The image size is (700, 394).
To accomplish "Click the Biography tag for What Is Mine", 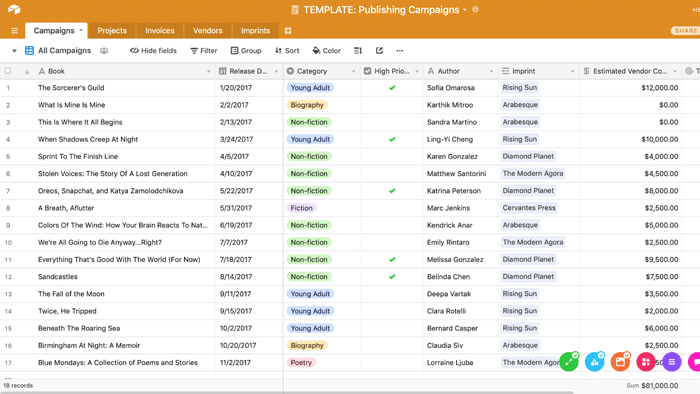I will (307, 105).
